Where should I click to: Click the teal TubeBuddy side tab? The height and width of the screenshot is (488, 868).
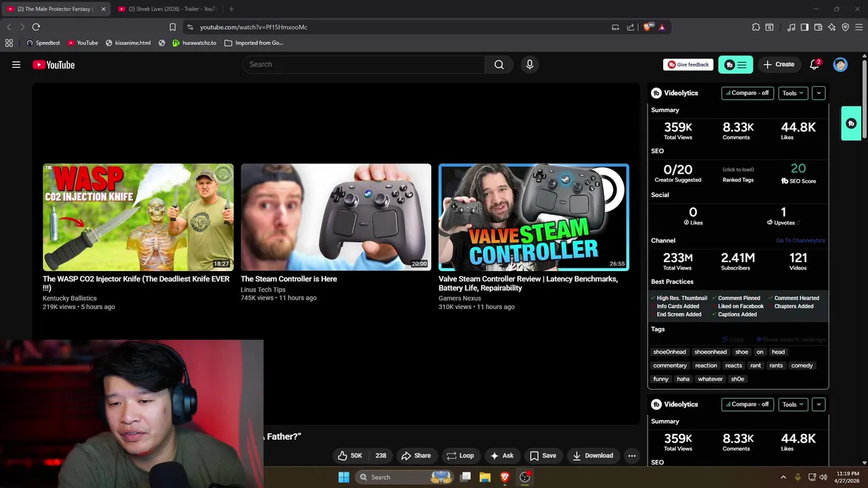tap(851, 123)
